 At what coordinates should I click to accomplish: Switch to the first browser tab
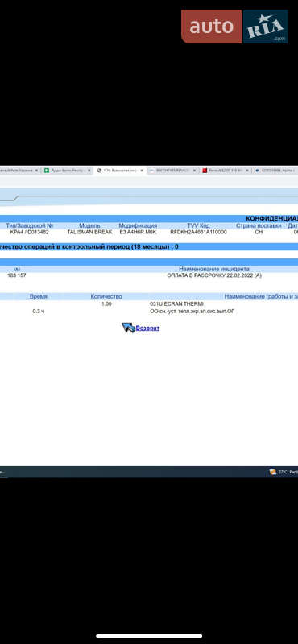click(x=16, y=171)
